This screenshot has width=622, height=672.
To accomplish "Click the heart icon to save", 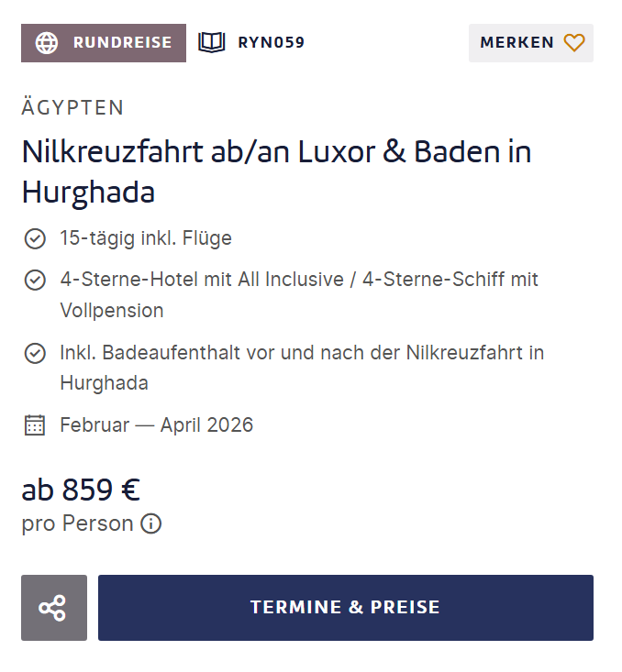I will pyautogui.click(x=574, y=42).
